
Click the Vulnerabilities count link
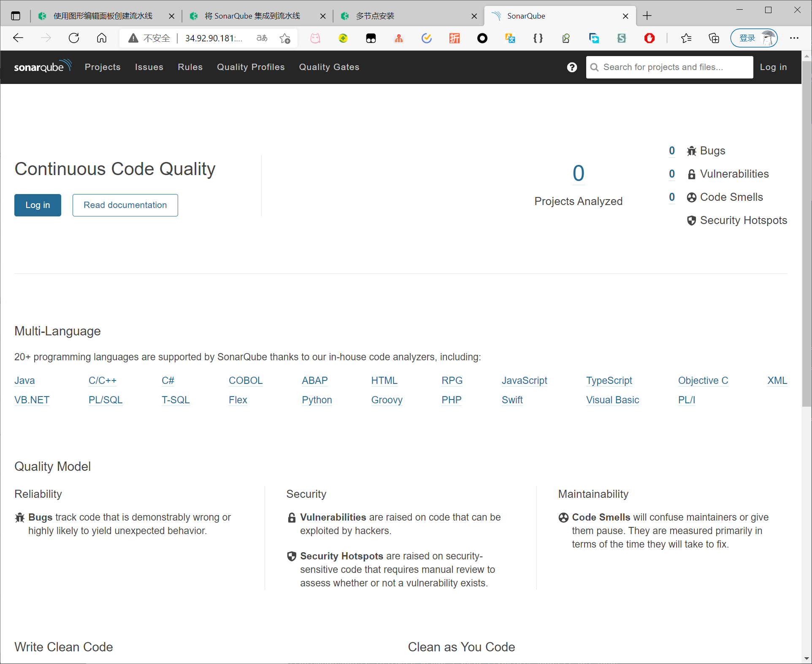671,174
